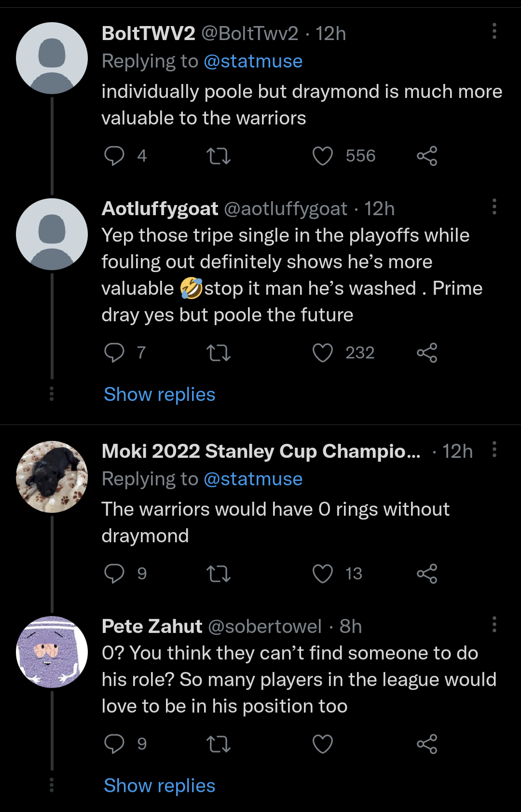521x812 pixels.
Task: Like Pete Zahut's reply tweet
Action: (323, 744)
